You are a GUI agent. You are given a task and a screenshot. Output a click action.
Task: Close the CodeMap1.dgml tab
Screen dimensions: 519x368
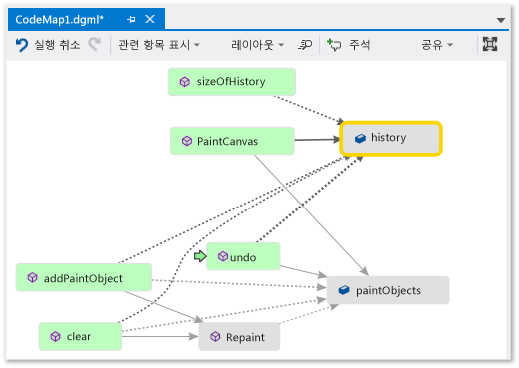pyautogui.click(x=150, y=19)
